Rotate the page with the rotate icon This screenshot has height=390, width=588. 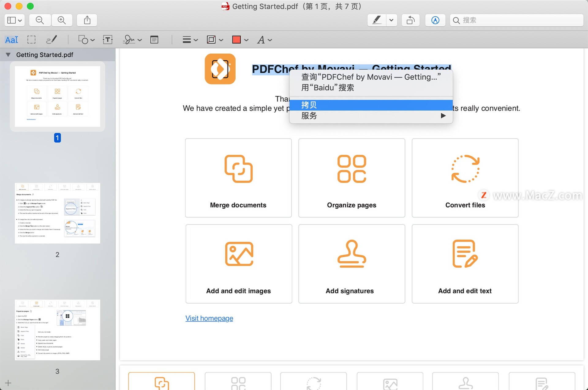pos(410,20)
